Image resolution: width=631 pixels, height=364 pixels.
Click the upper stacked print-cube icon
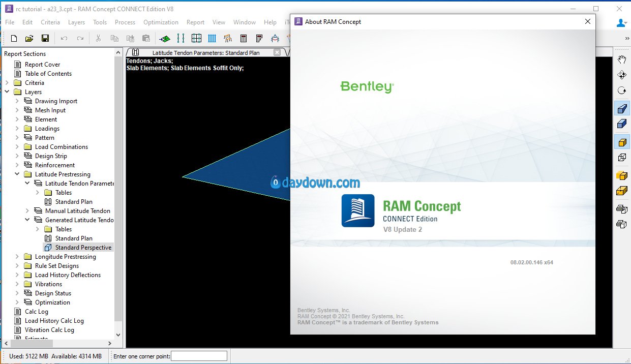(621, 209)
